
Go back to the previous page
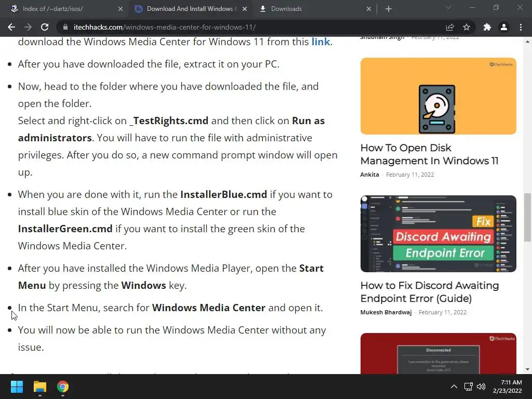pos(11,27)
